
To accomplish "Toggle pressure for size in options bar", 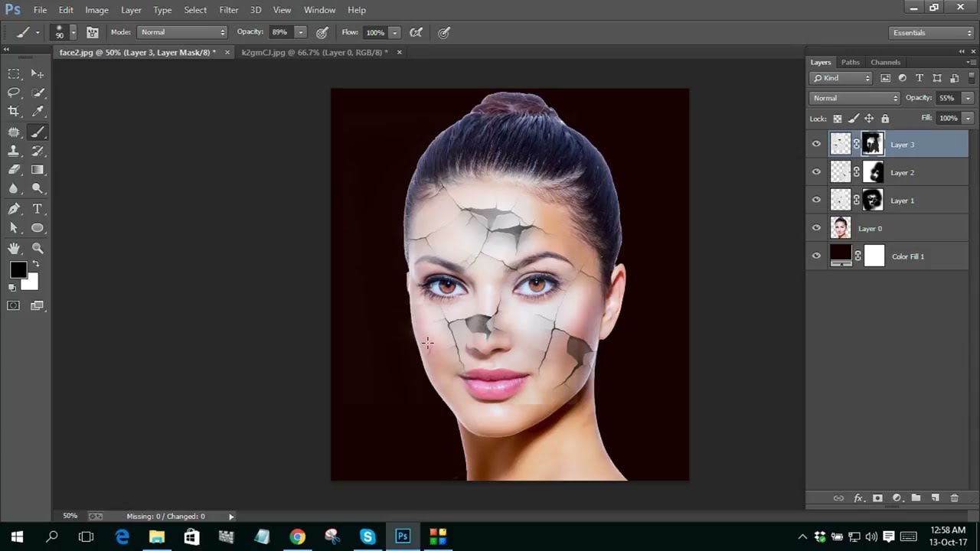I will (443, 33).
